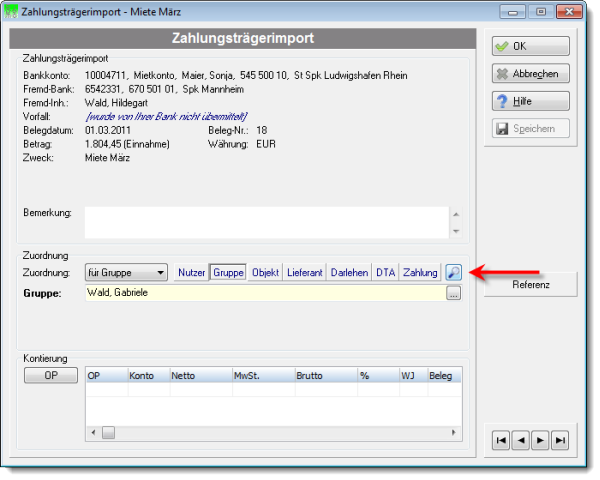
Task: Click the Speichern disk button
Action: coord(530,129)
